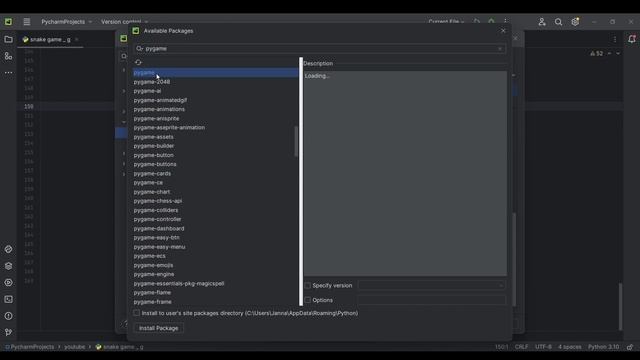Select pygame-cards package
This screenshot has height=360, width=640.
pos(216,173)
